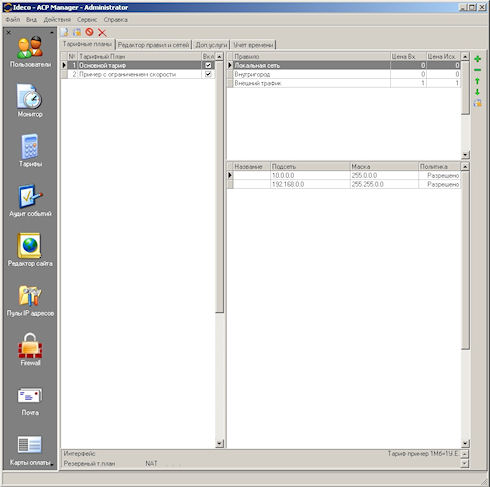Click the red prohibit circle toolbar icon
The height and width of the screenshot is (487, 490).
pos(89,32)
